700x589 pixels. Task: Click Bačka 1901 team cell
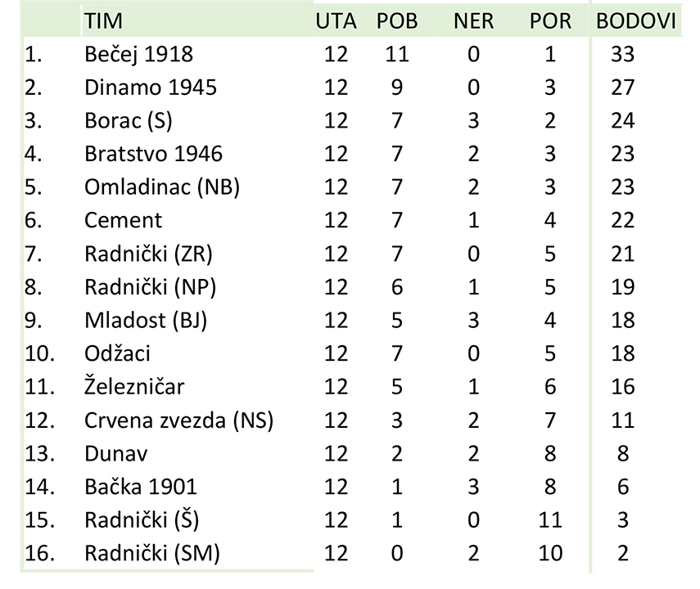pyautogui.click(x=141, y=487)
